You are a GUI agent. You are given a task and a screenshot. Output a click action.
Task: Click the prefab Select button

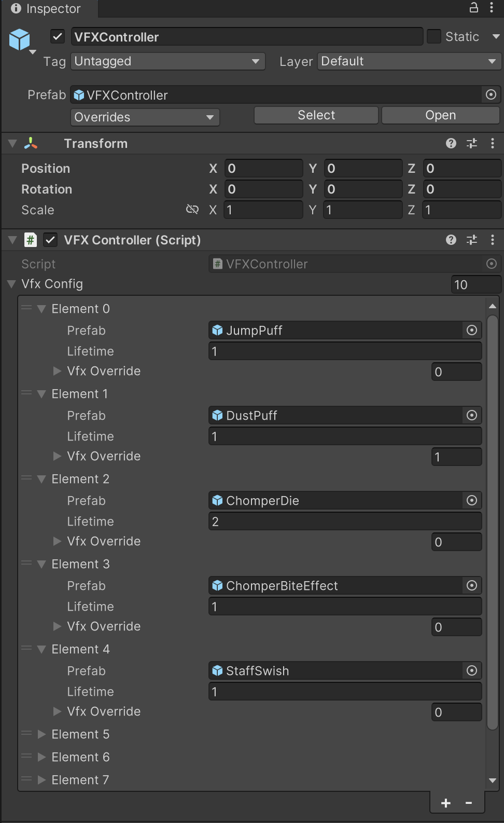click(x=316, y=115)
